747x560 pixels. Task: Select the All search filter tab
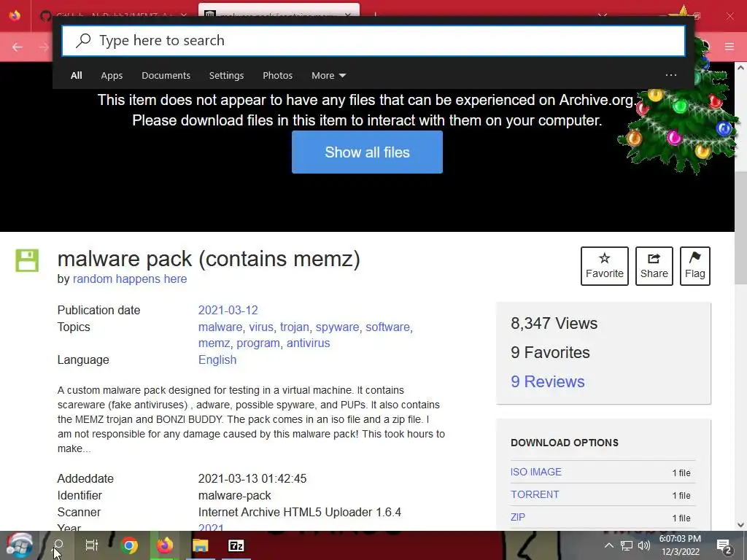[x=76, y=75]
